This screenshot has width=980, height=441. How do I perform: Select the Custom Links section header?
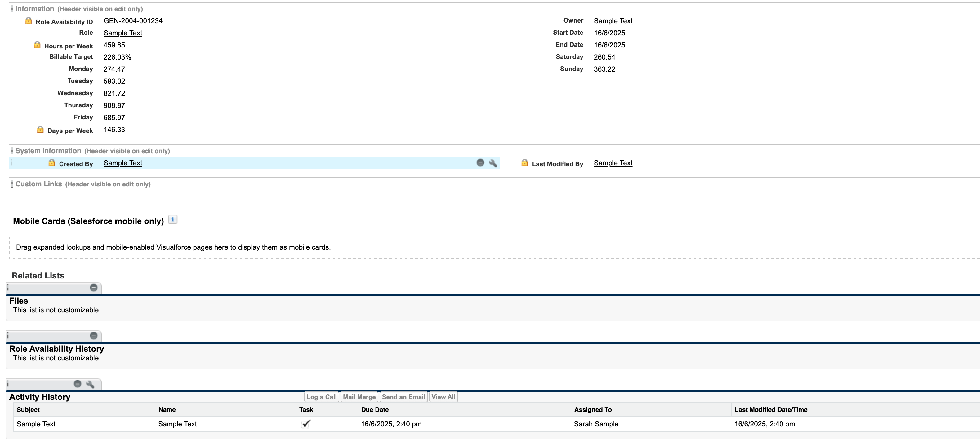point(38,184)
